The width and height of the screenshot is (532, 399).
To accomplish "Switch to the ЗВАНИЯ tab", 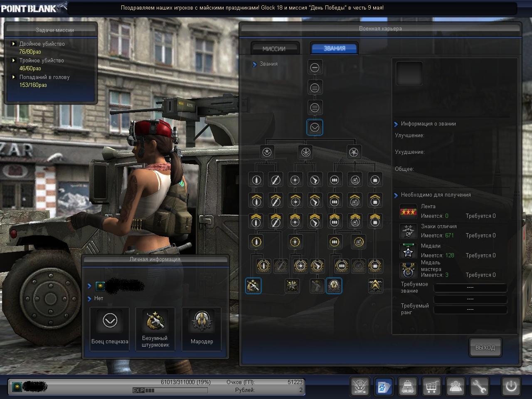I will tap(334, 48).
